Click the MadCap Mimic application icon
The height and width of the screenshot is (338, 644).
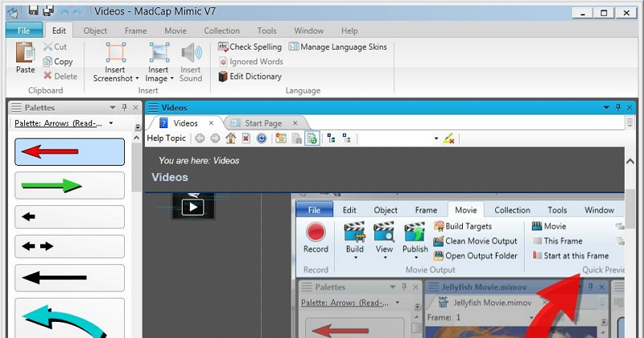coord(14,12)
